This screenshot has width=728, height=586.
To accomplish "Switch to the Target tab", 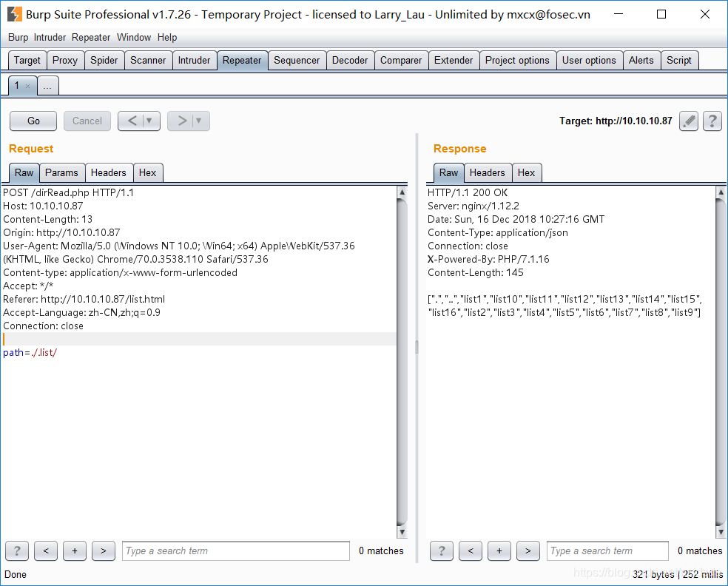I will (27, 61).
